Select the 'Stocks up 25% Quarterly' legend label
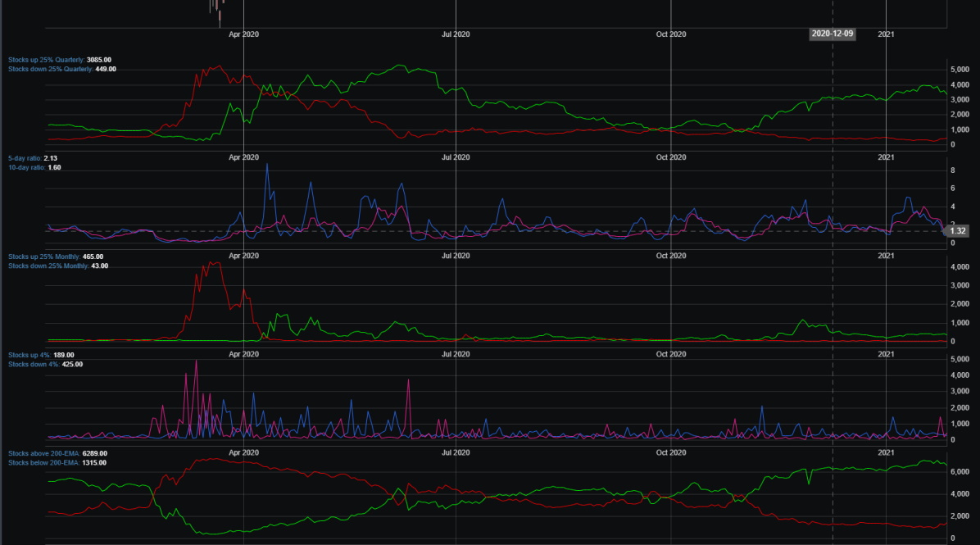This screenshot has height=545, width=980. tap(46, 60)
